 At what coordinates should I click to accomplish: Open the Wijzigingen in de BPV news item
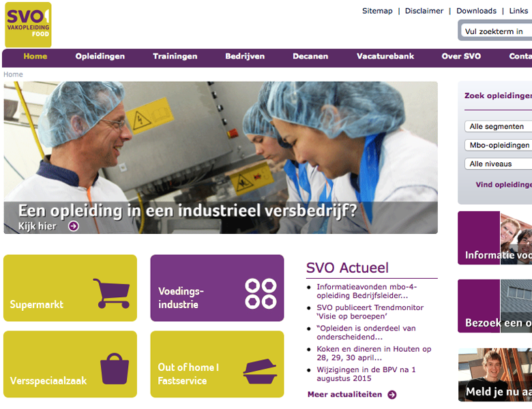pyautogui.click(x=366, y=374)
